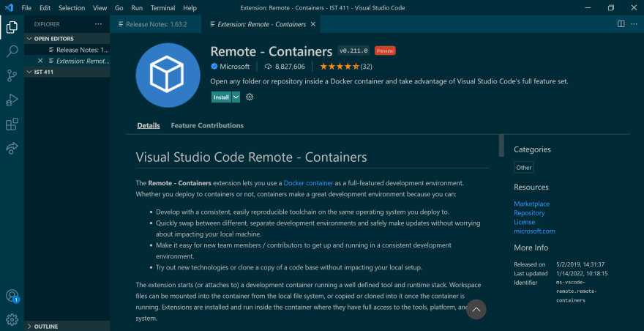Click the Released on date 5/2/2019
Image resolution: width=644 pixels, height=331 pixels.
click(x=580, y=264)
